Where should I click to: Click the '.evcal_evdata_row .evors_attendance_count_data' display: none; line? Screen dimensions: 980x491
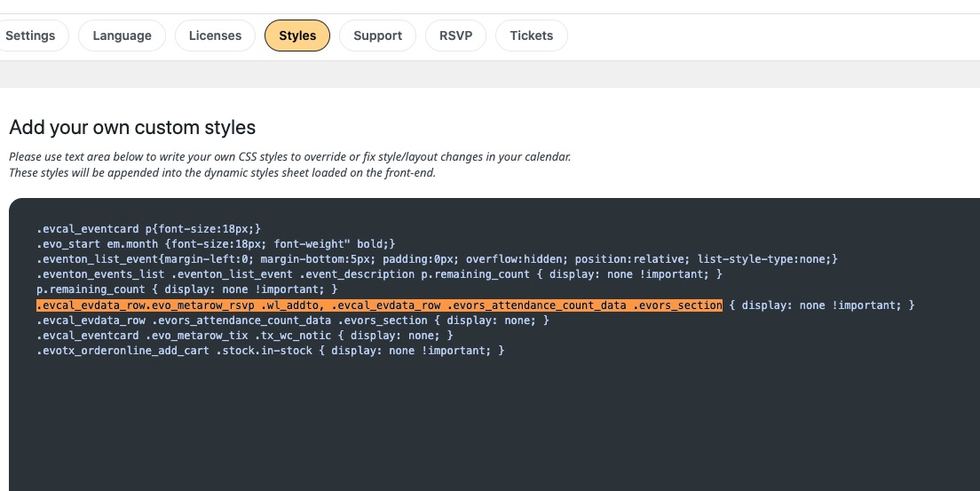coord(293,321)
